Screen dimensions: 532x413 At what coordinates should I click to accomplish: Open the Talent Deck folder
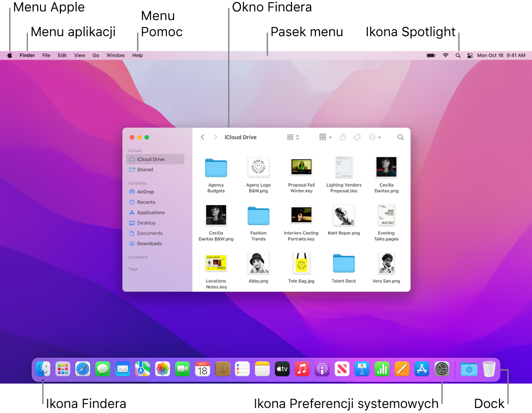(x=344, y=263)
